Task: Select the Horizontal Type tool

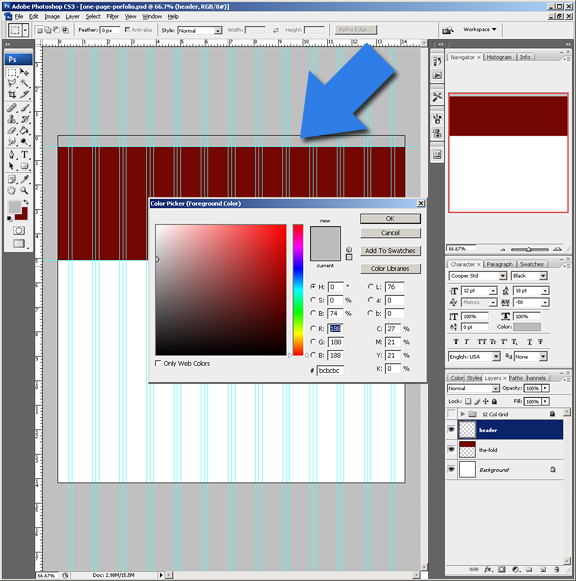Action: (x=24, y=155)
